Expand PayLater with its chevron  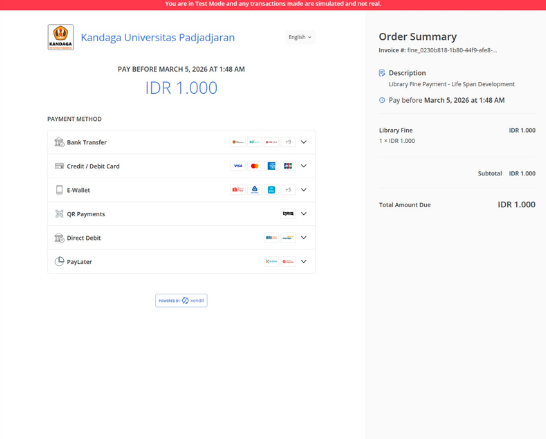(304, 261)
